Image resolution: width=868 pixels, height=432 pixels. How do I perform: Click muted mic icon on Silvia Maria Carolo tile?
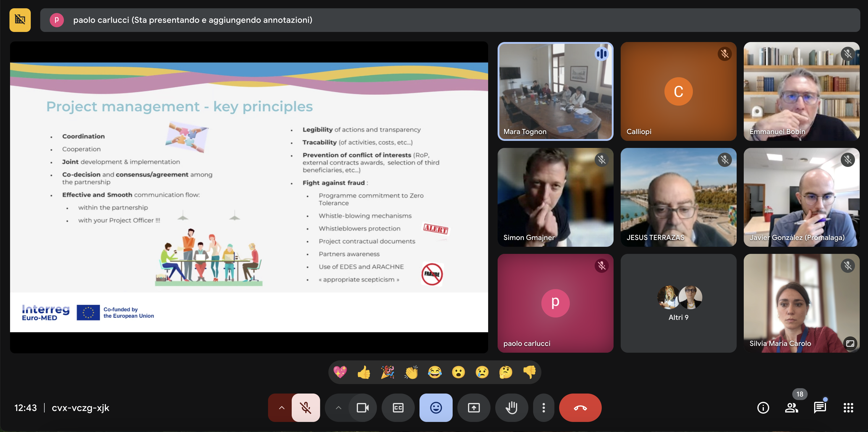848,266
